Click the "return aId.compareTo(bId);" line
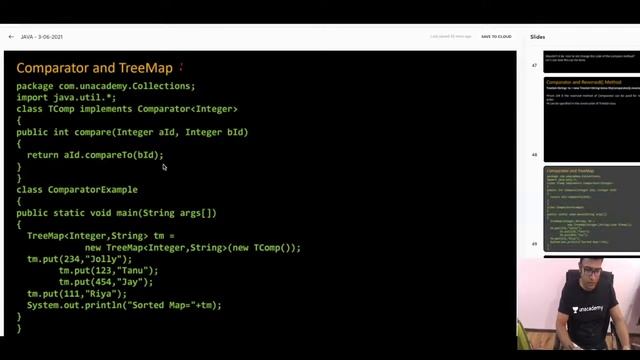This screenshot has width=640, height=360. point(95,155)
